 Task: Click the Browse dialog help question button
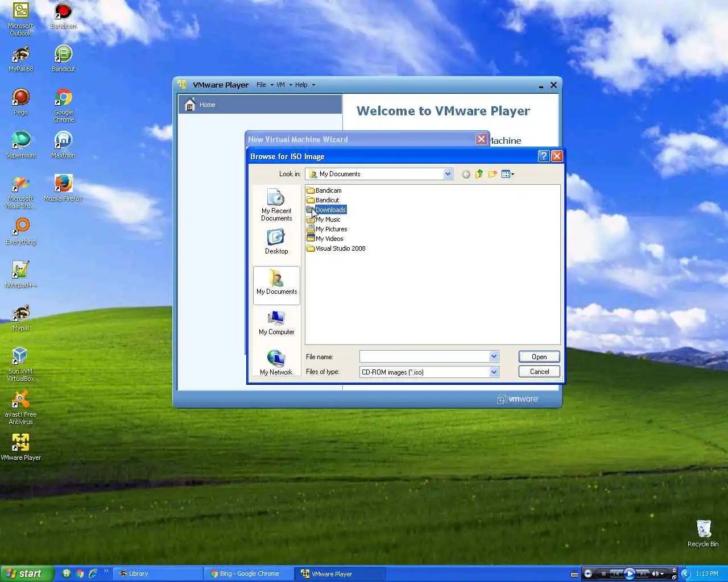pyautogui.click(x=544, y=156)
